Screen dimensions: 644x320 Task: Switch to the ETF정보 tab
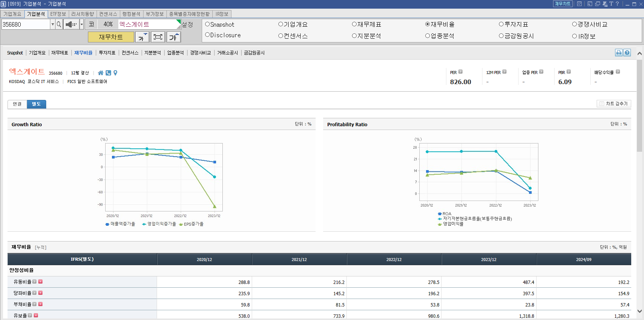(58, 14)
